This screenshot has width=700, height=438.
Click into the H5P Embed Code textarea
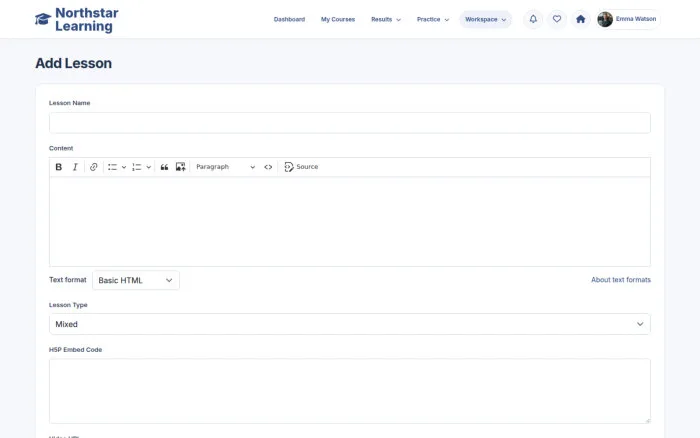pyautogui.click(x=350, y=391)
